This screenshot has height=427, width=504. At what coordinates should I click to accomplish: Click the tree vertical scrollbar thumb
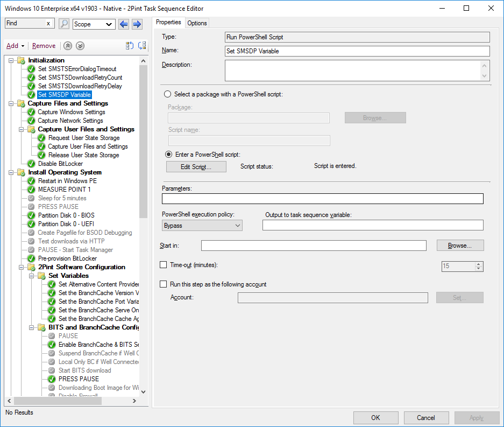click(144, 142)
